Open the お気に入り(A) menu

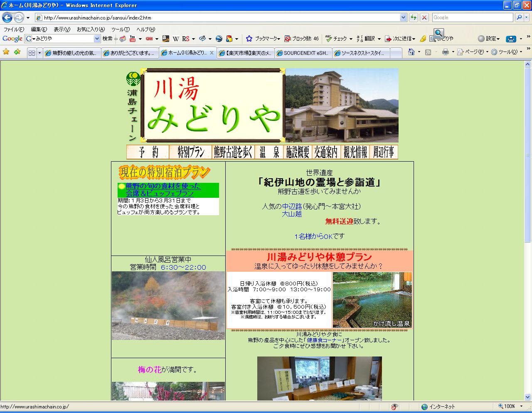tap(91, 29)
